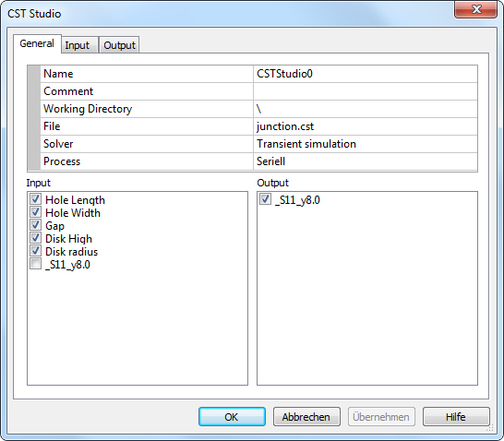Open help via the Hilfe button
Image resolution: width=504 pixels, height=441 pixels.
pyautogui.click(x=456, y=417)
